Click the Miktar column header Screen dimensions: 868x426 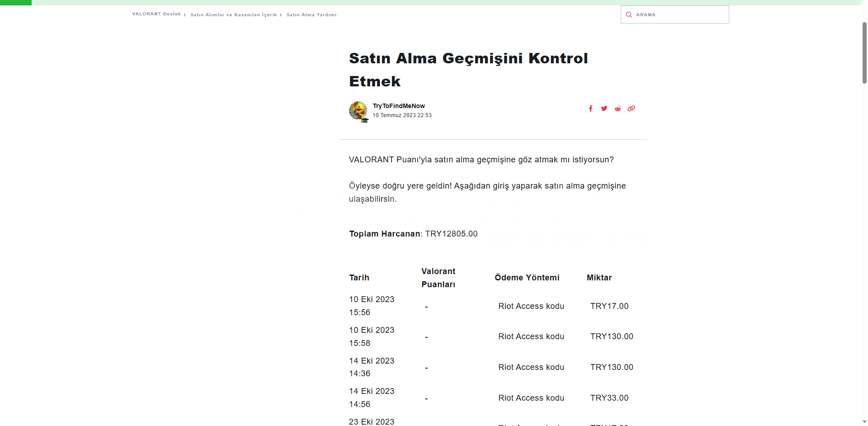tap(599, 278)
